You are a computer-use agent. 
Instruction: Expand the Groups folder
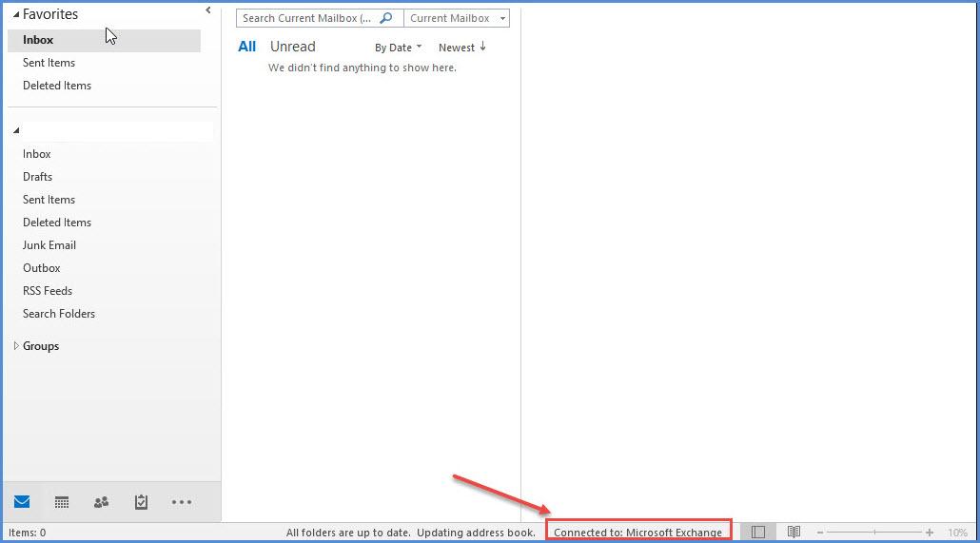(x=16, y=345)
